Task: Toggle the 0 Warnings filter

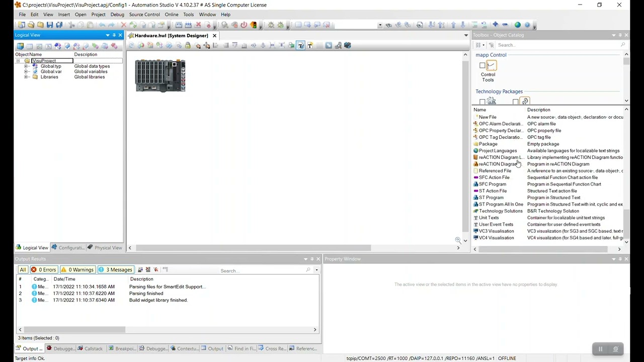Action: click(x=77, y=270)
